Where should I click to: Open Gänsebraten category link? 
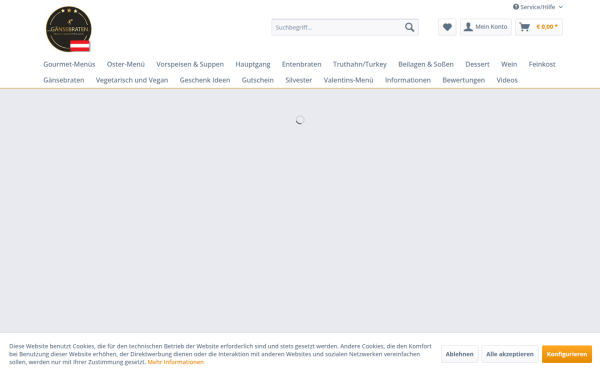64,80
